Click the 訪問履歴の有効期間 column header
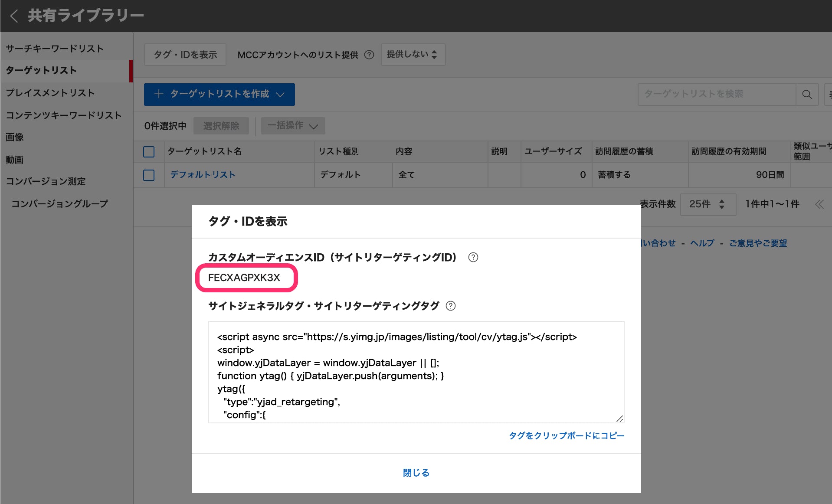The width and height of the screenshot is (832, 504). pyautogui.click(x=729, y=151)
